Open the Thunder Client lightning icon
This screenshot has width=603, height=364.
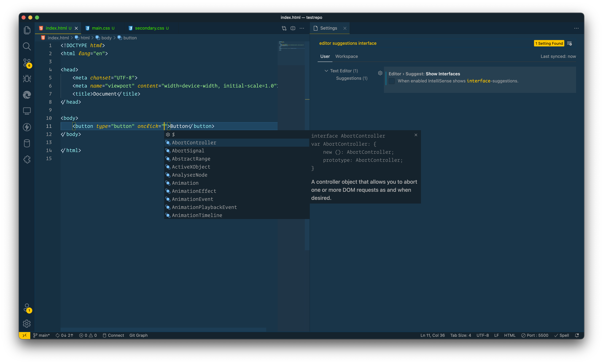pyautogui.click(x=27, y=127)
